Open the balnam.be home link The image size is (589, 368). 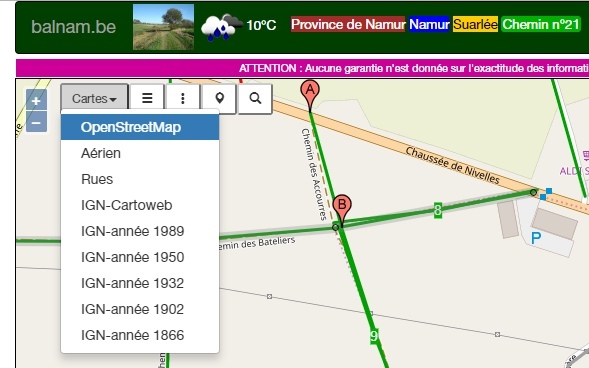coord(74,27)
